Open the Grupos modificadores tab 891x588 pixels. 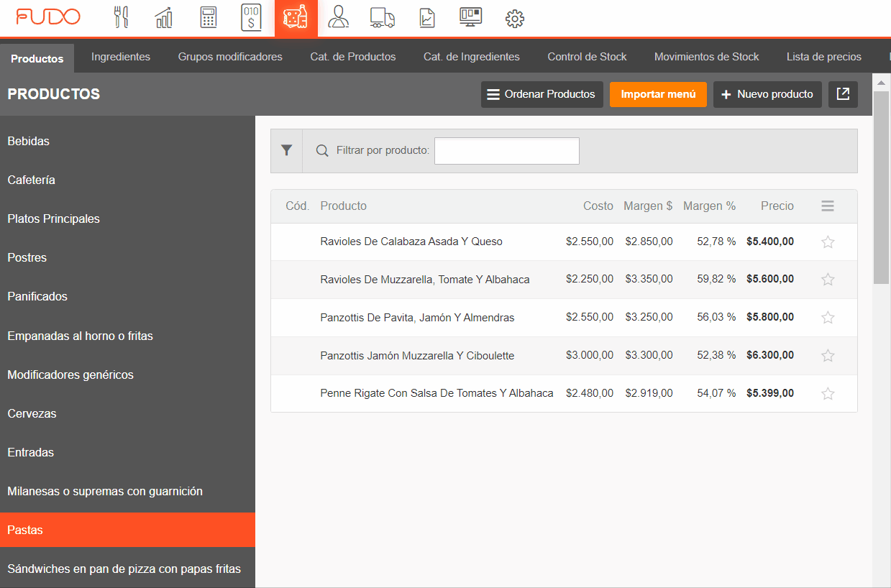[230, 57]
